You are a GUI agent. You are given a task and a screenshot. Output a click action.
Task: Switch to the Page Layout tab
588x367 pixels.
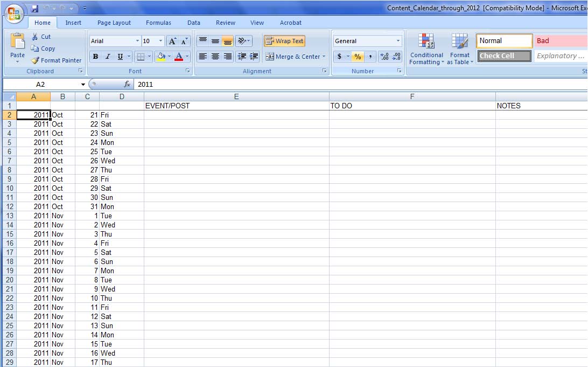tap(114, 23)
